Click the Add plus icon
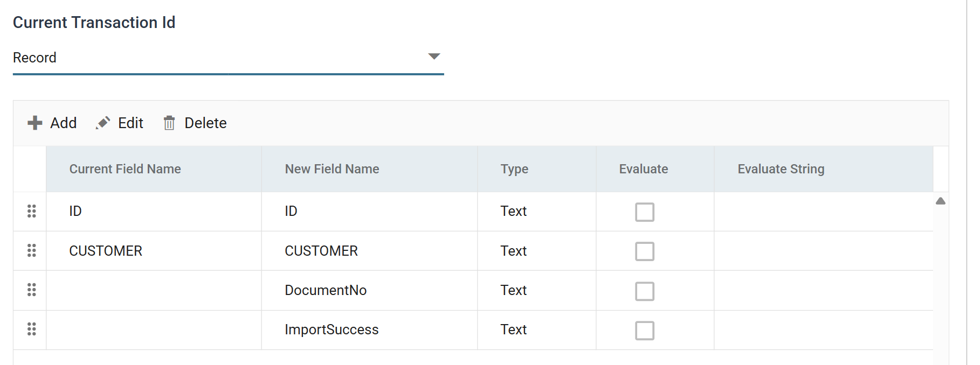This screenshot has width=980, height=365. pyautogui.click(x=35, y=123)
